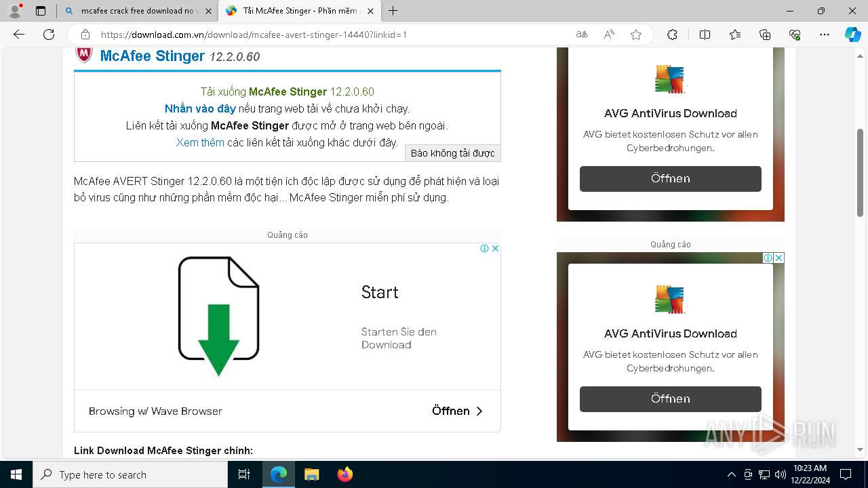Click Öffnen on Wave Browser ad

click(x=458, y=411)
